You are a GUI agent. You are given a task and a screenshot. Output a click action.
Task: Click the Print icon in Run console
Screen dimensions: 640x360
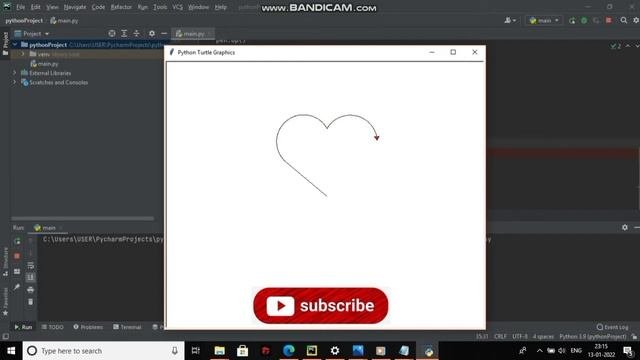31,290
